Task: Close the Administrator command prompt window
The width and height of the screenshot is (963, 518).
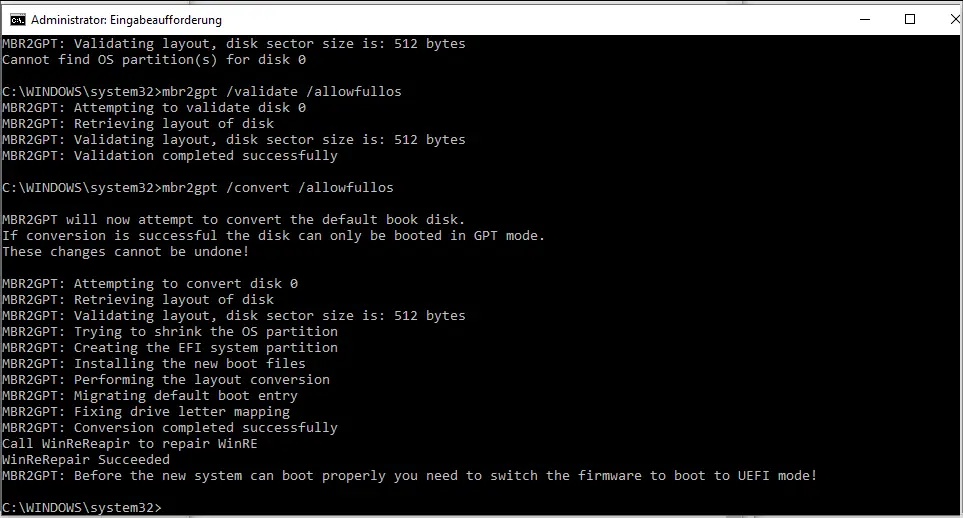Action: [x=946, y=19]
